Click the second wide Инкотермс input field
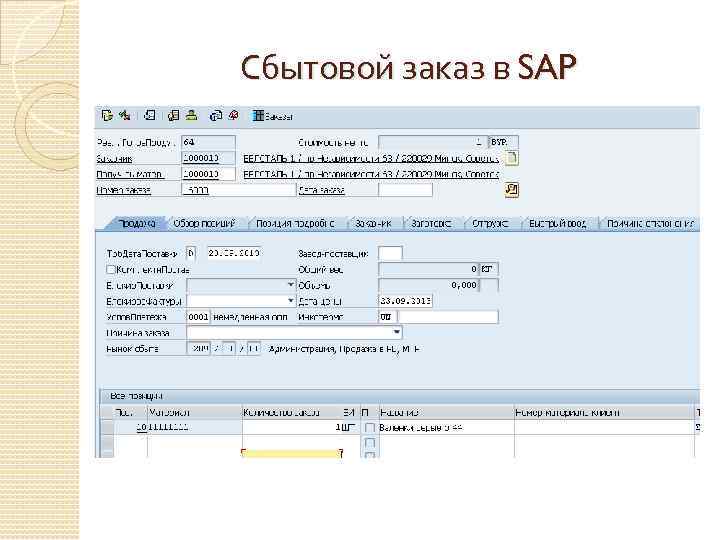The height and width of the screenshot is (540, 720). pos(448,317)
